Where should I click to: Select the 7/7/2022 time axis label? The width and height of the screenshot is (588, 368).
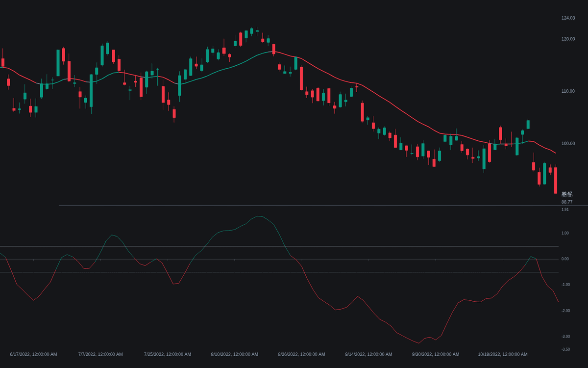click(100, 354)
